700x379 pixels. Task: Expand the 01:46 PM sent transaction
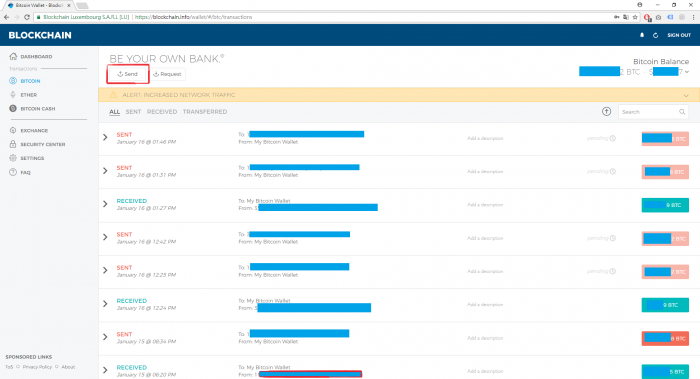105,137
